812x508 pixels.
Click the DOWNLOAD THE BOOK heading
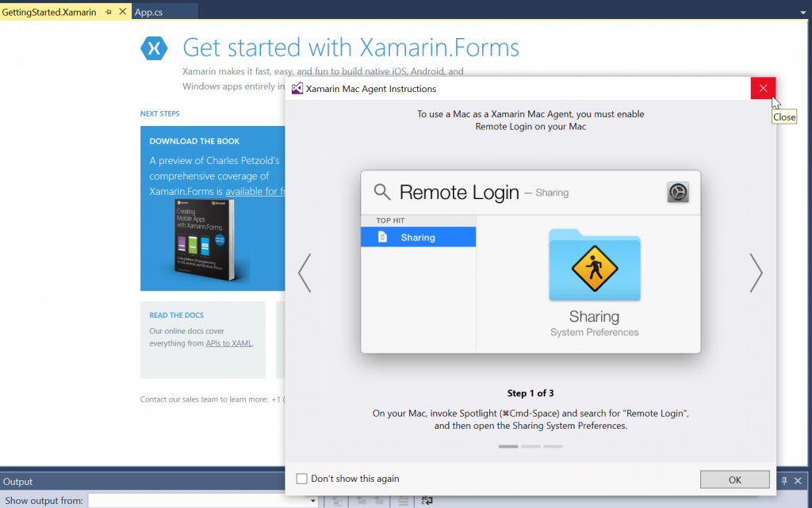pyautogui.click(x=195, y=141)
